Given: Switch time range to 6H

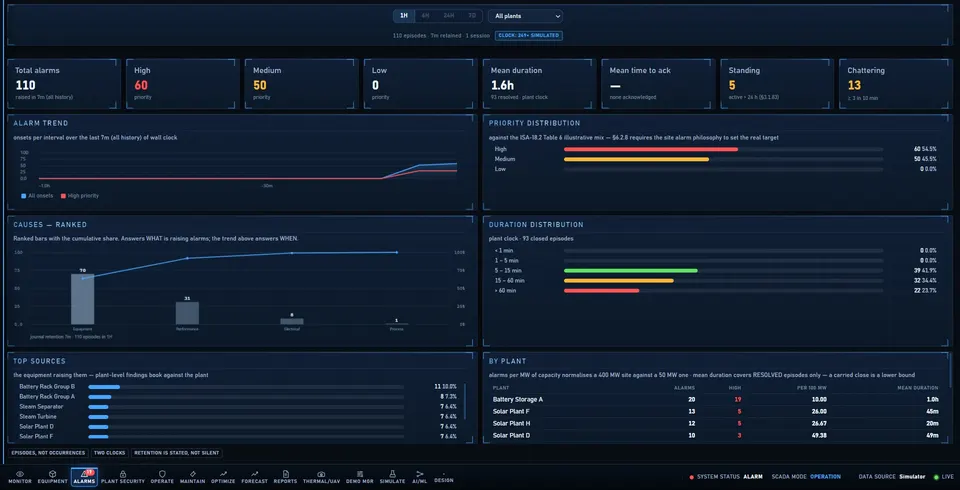Looking at the screenshot, I should tap(425, 16).
